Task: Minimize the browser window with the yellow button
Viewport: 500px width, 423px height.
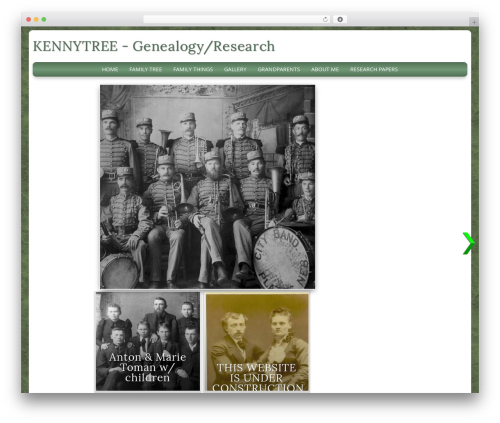Action: coord(36,19)
